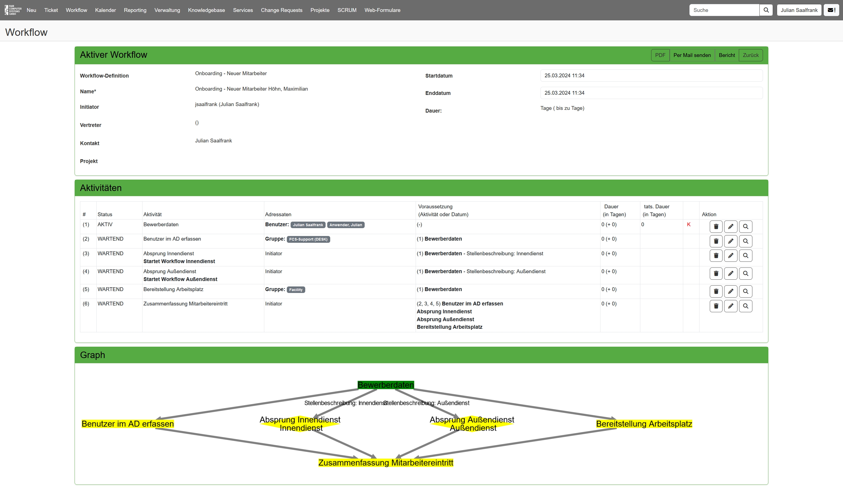
Task: Click the Per Mail senden button
Action: coord(692,55)
